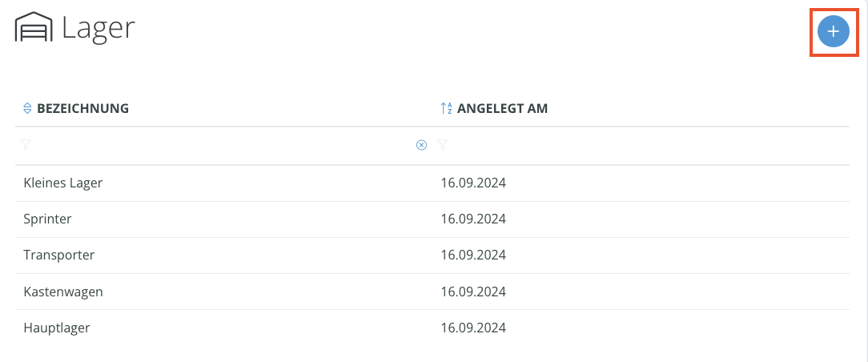The width and height of the screenshot is (868, 362).
Task: Click the blue plus add button
Action: (x=833, y=32)
